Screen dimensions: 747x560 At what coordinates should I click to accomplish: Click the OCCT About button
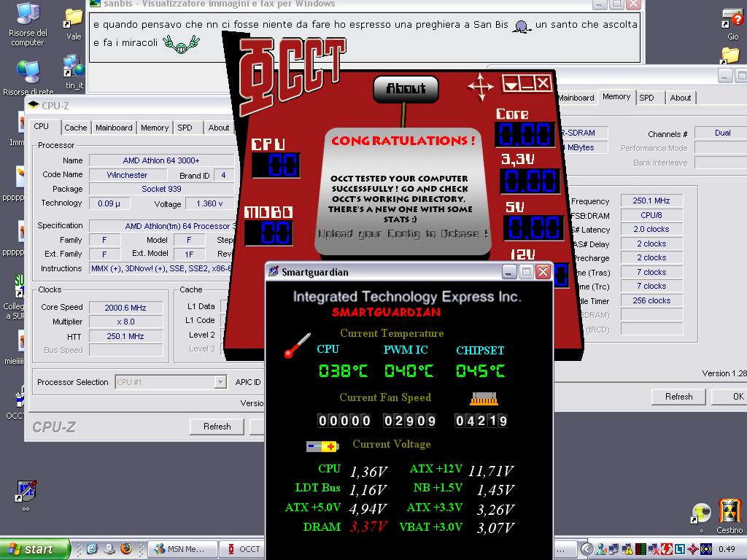pos(406,88)
